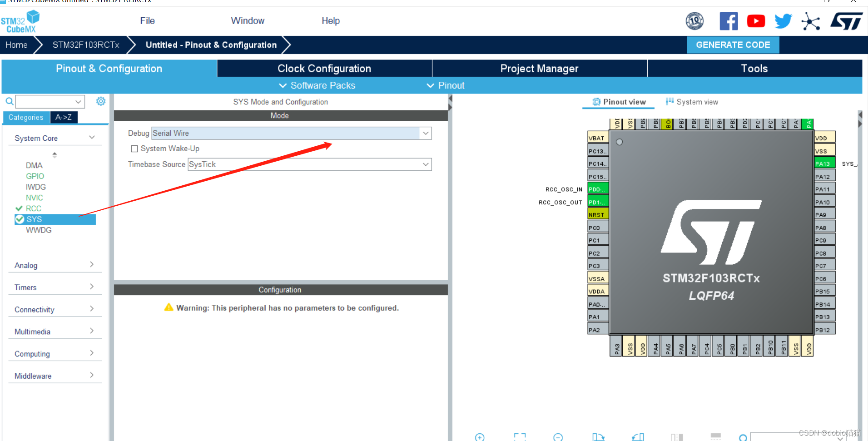Viewport: 868px width, 441px height.
Task: Click the GENERATE CODE button
Action: pos(733,45)
